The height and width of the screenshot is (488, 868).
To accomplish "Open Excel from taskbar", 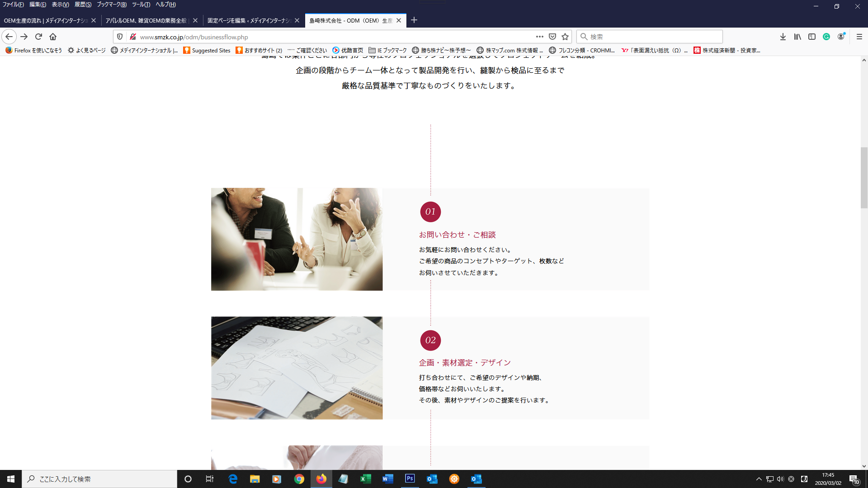I will click(x=366, y=479).
